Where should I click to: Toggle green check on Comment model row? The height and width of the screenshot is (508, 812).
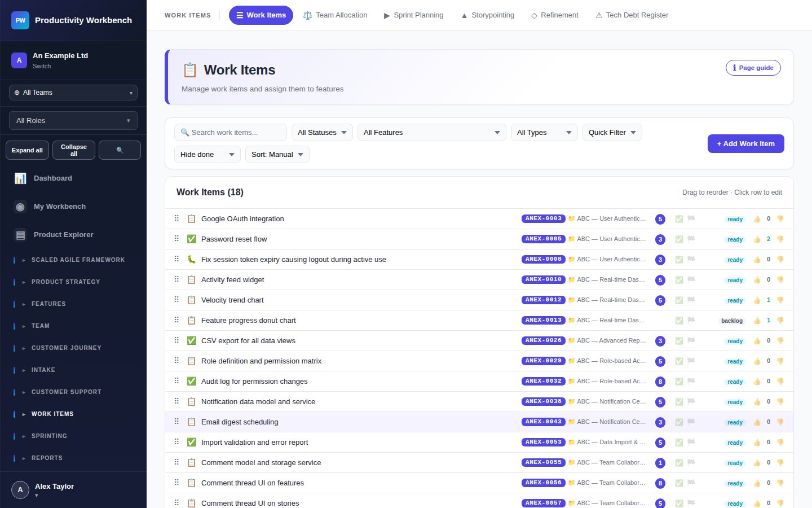[x=679, y=463]
